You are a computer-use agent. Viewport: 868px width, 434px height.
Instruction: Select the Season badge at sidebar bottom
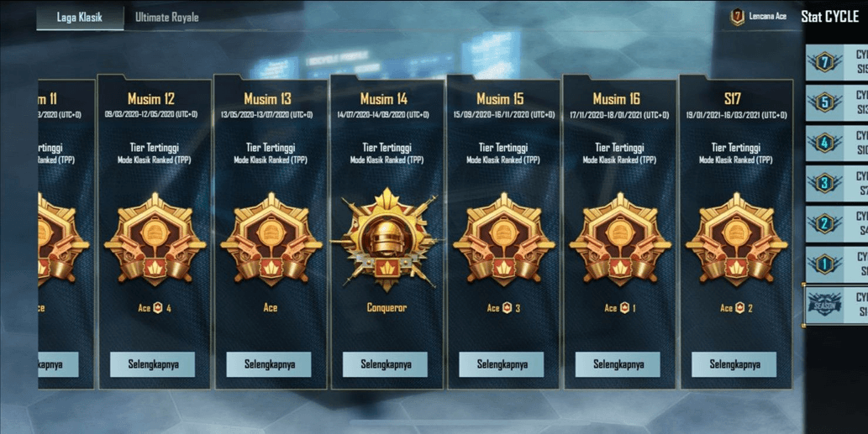click(824, 304)
